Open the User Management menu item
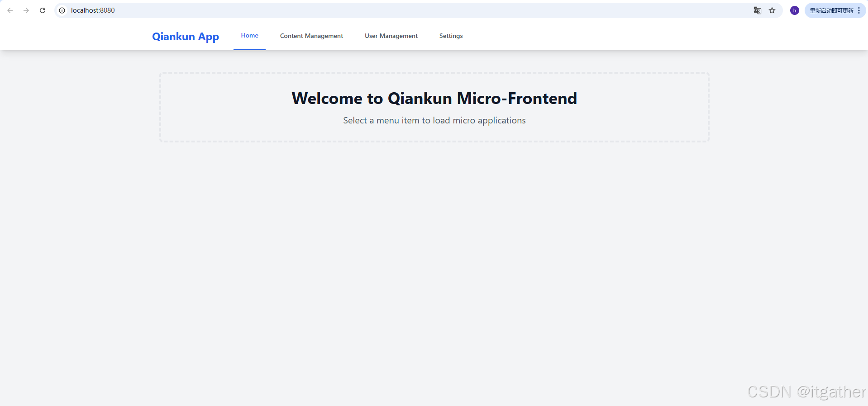The width and height of the screenshot is (868, 406). [x=391, y=36]
